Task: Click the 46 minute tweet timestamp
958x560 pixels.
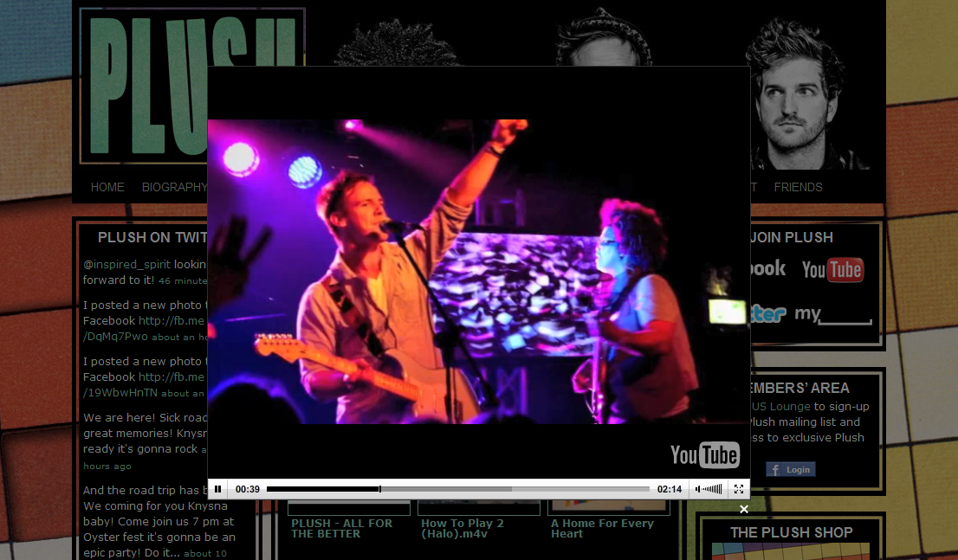Action: click(x=183, y=281)
